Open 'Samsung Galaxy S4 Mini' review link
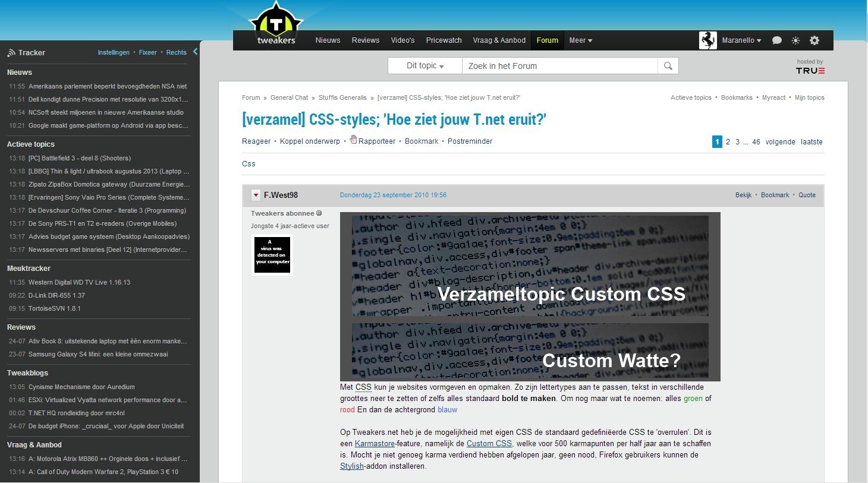 [x=98, y=354]
